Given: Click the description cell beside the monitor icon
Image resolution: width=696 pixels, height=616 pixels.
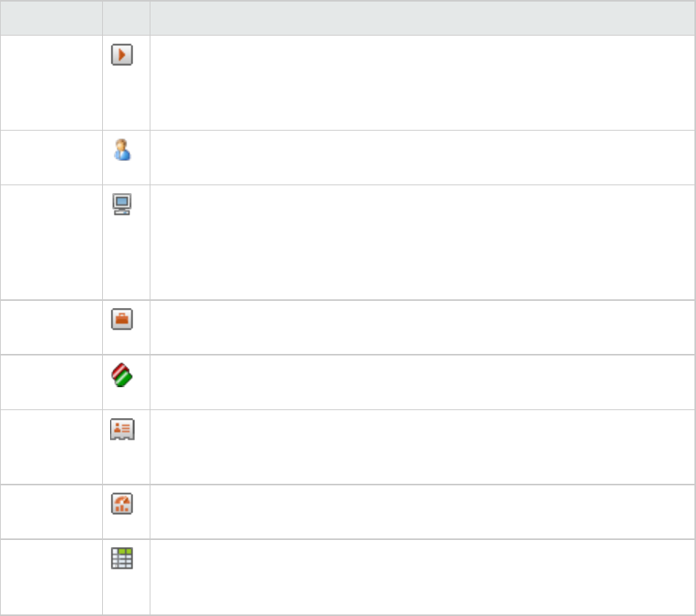Looking at the screenshot, I should point(422,241).
